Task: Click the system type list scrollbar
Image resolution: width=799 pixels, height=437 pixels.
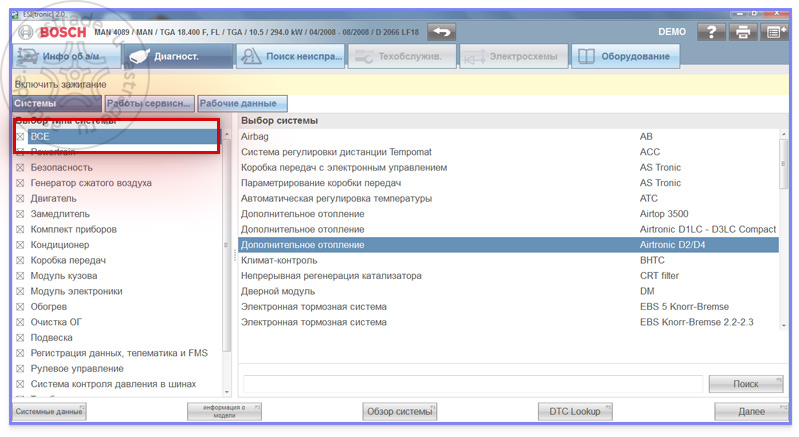Action: click(227, 244)
